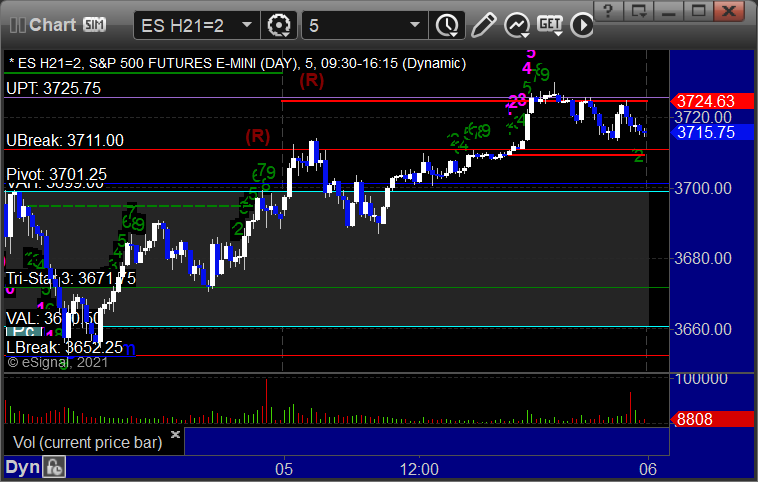
Task: Click the 3720.00 price axis label
Action: (x=702, y=117)
